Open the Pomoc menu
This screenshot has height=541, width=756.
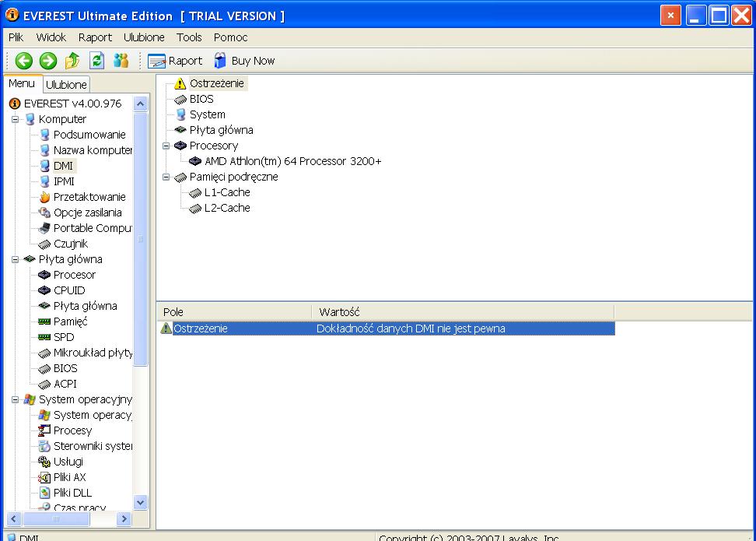pos(230,37)
